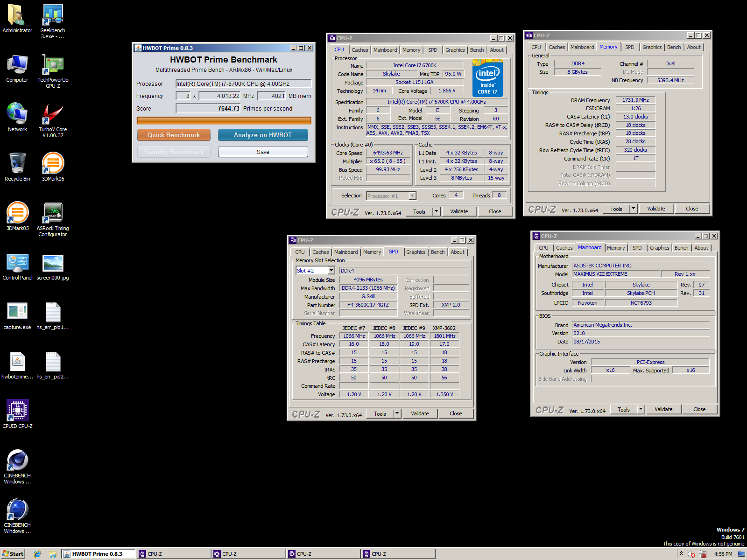The image size is (747, 560).
Task: Click the XMP-3602 column header
Action: click(444, 328)
